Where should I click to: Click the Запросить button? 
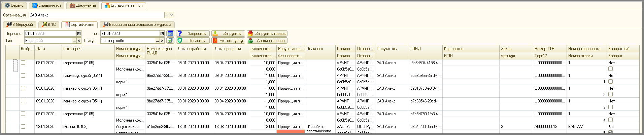pos(193,34)
